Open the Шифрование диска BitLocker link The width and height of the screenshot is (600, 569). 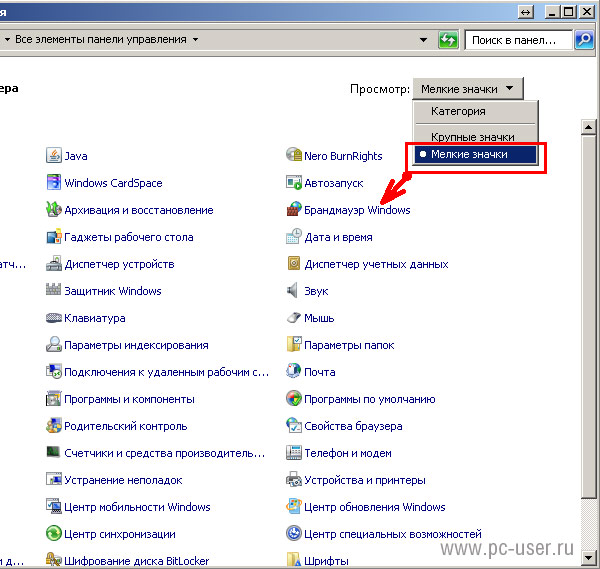(x=137, y=561)
